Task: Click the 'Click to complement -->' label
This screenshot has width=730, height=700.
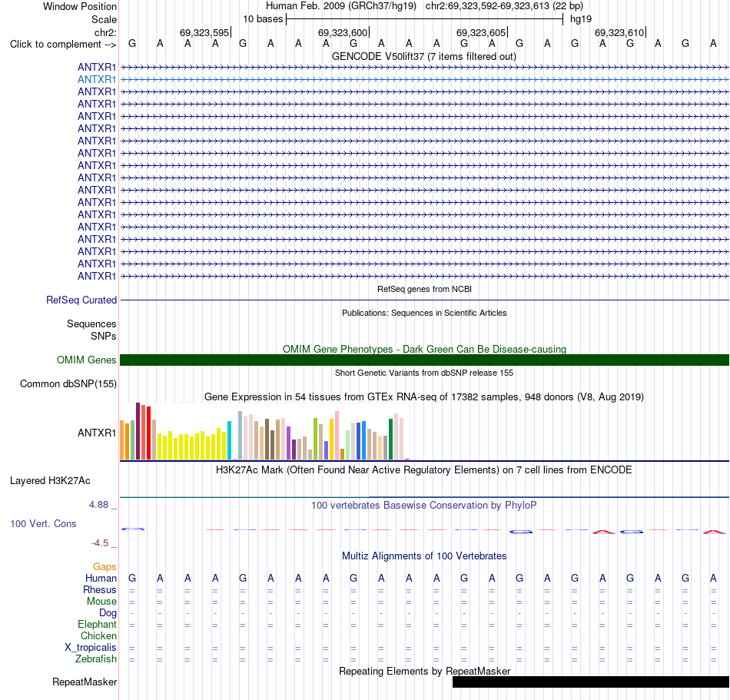Action: tap(63, 45)
